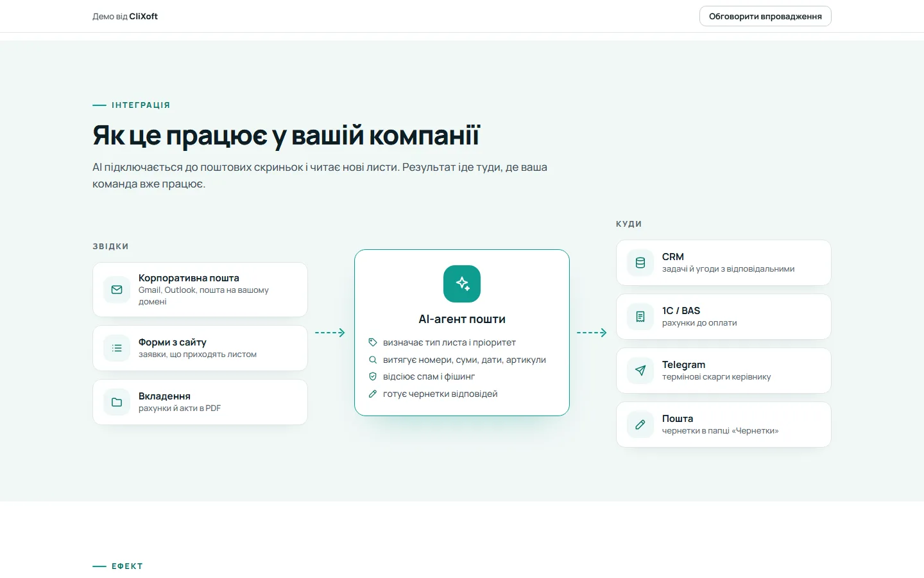924x578 pixels.
Task: Click the ЗВІДКИ column label
Action: (110, 247)
